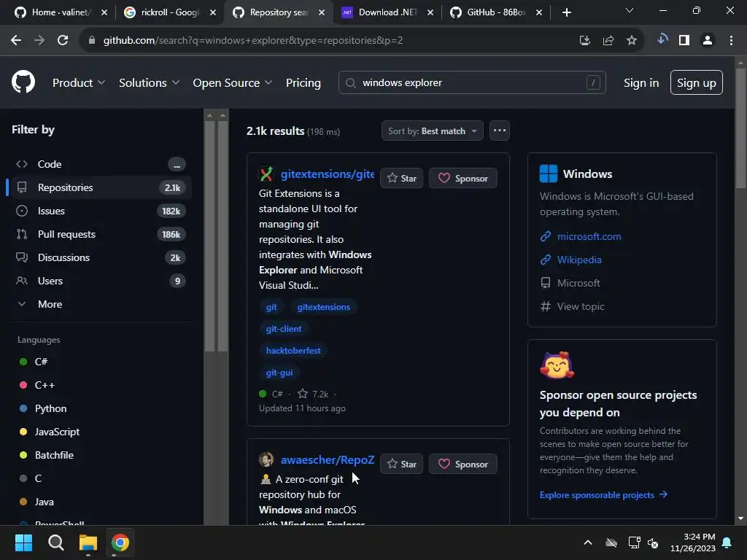Open the Wikipedia link
747x560 pixels.
579,260
